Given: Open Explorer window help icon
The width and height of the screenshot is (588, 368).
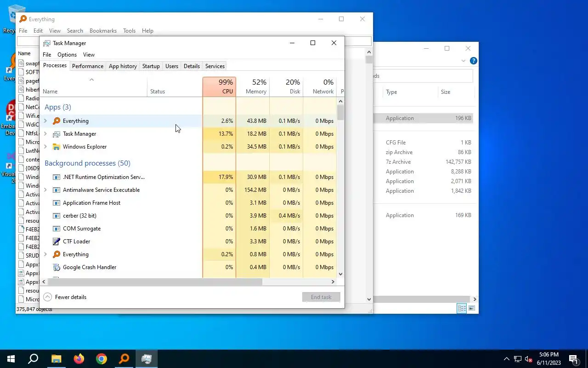Looking at the screenshot, I should (474, 61).
